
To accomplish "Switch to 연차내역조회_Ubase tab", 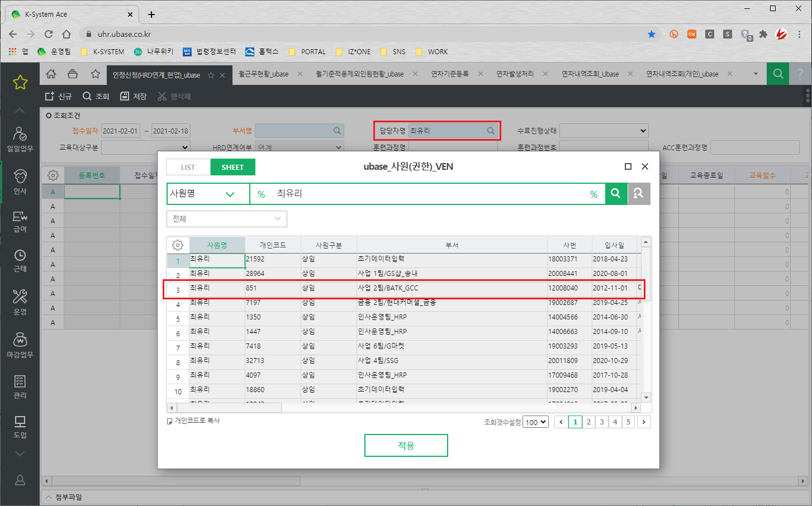I will 590,74.
